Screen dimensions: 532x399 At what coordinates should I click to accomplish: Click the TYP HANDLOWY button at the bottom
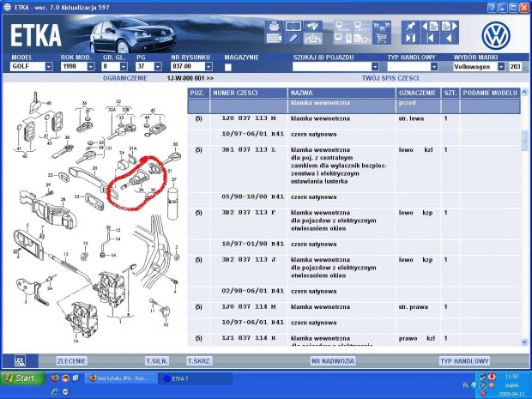click(x=464, y=361)
